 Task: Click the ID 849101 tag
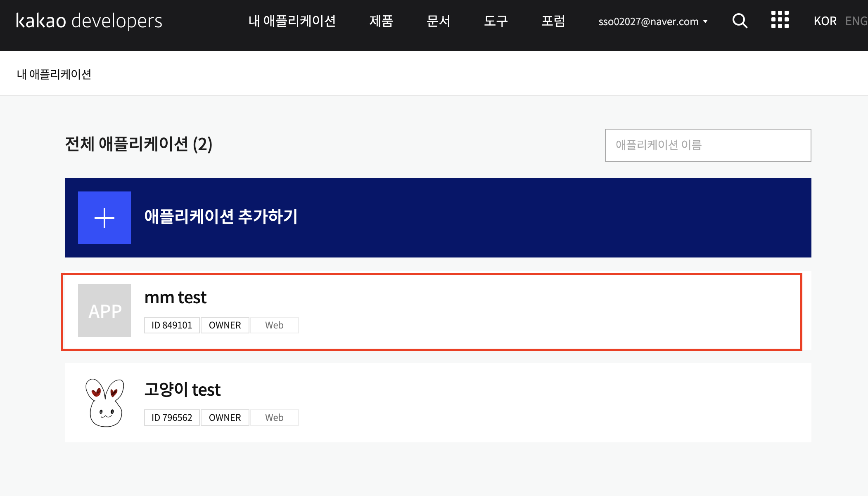(x=172, y=325)
